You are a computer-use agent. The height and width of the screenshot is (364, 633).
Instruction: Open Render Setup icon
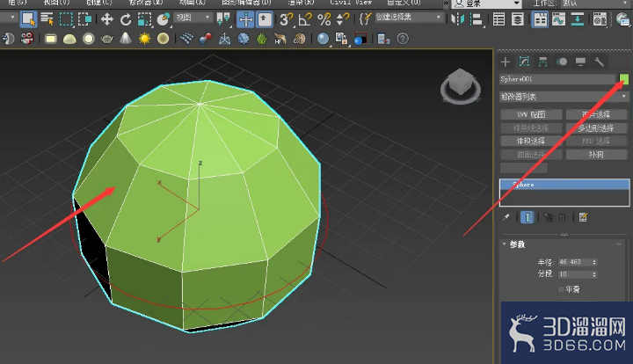coord(600,19)
